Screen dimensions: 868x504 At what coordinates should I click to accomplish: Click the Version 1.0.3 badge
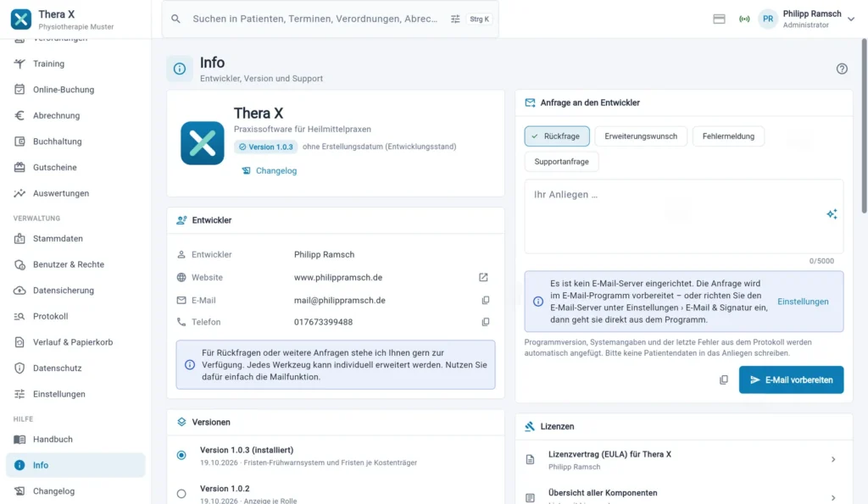pyautogui.click(x=266, y=147)
